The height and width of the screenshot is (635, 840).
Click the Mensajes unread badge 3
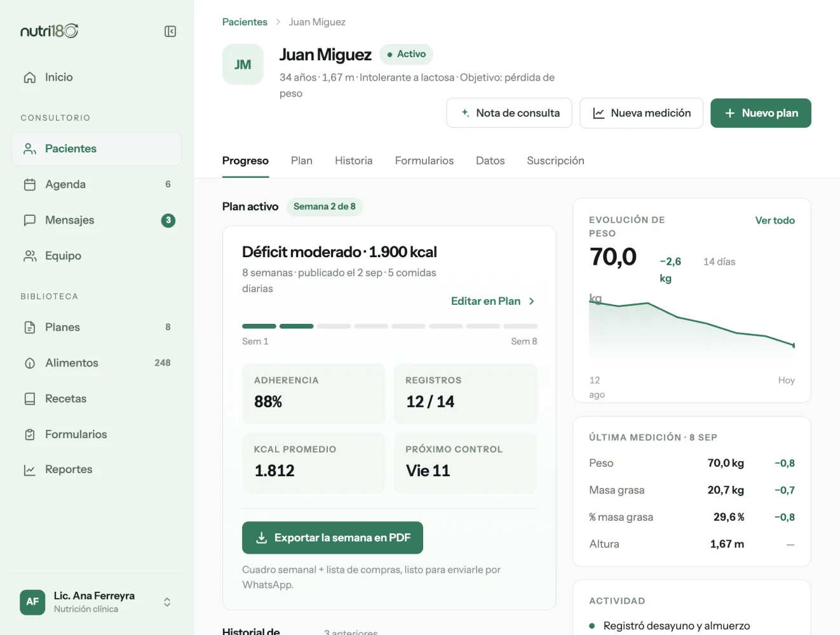tap(168, 220)
